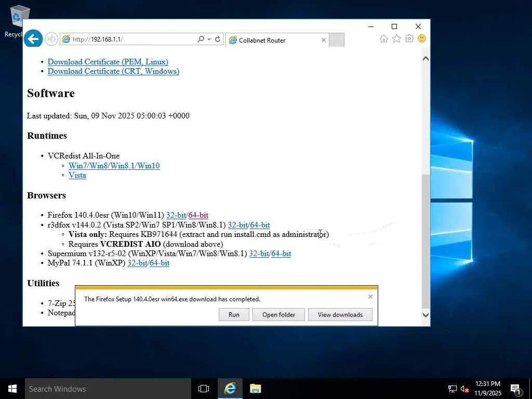The image size is (532, 399).
Task: Download MyPal 74.1.1 32-bit
Action: [x=137, y=263]
